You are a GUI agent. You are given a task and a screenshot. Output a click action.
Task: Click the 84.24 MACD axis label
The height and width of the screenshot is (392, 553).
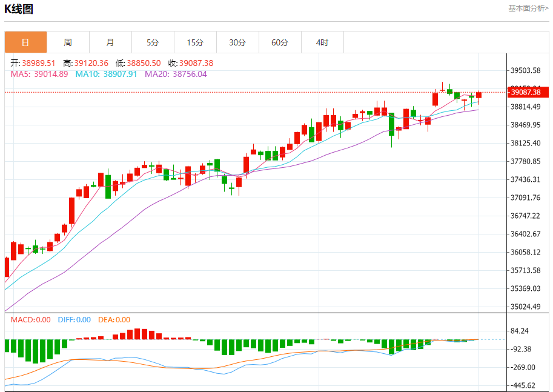(x=520, y=331)
